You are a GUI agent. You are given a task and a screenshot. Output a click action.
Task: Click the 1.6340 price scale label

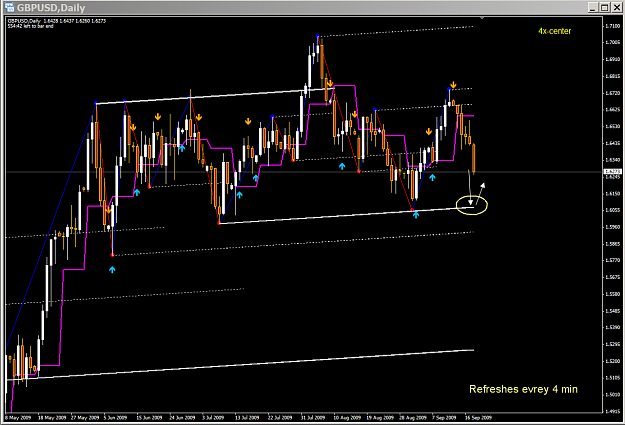coord(613,160)
